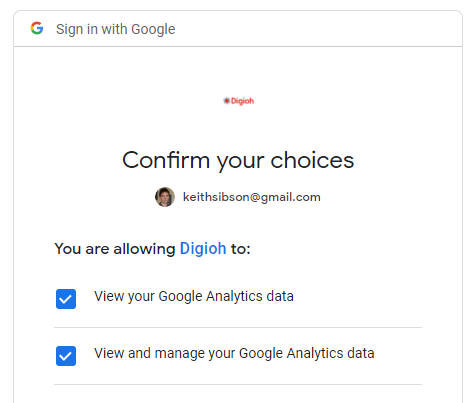
Task: Click the Sign in with Google header text
Action: [115, 29]
